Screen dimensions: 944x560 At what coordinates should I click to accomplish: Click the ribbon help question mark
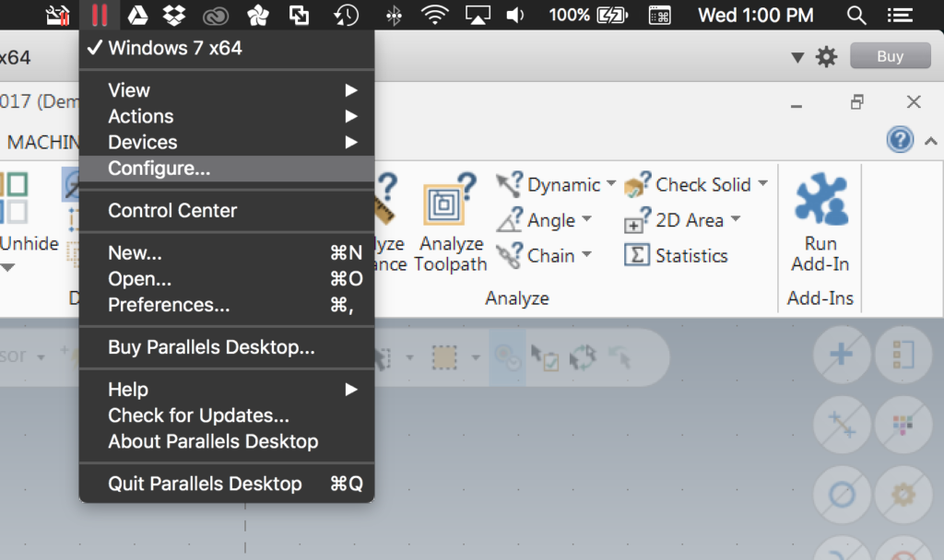tap(899, 139)
